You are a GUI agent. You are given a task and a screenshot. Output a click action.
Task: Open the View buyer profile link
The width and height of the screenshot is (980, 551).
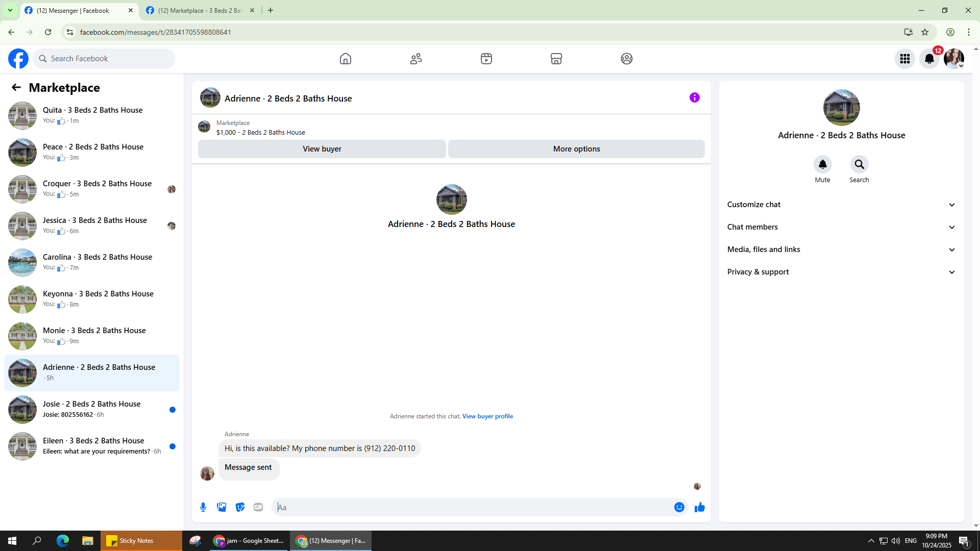487,416
